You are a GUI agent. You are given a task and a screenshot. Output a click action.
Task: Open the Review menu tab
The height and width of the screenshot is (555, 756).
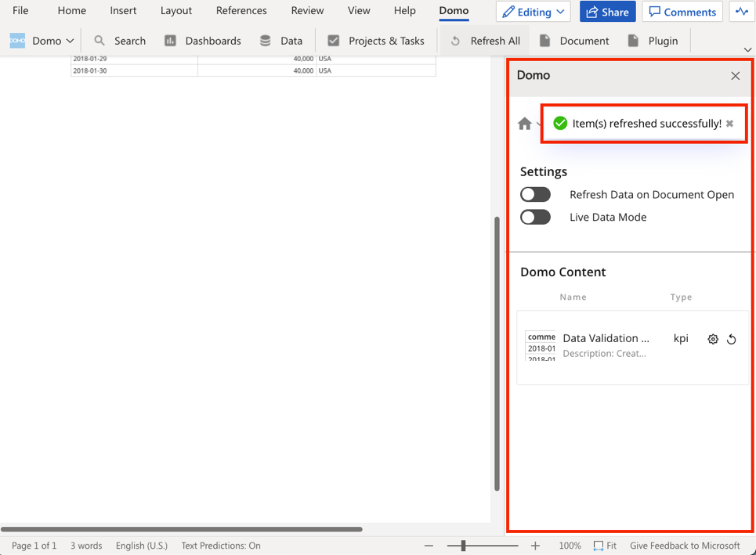(x=306, y=11)
